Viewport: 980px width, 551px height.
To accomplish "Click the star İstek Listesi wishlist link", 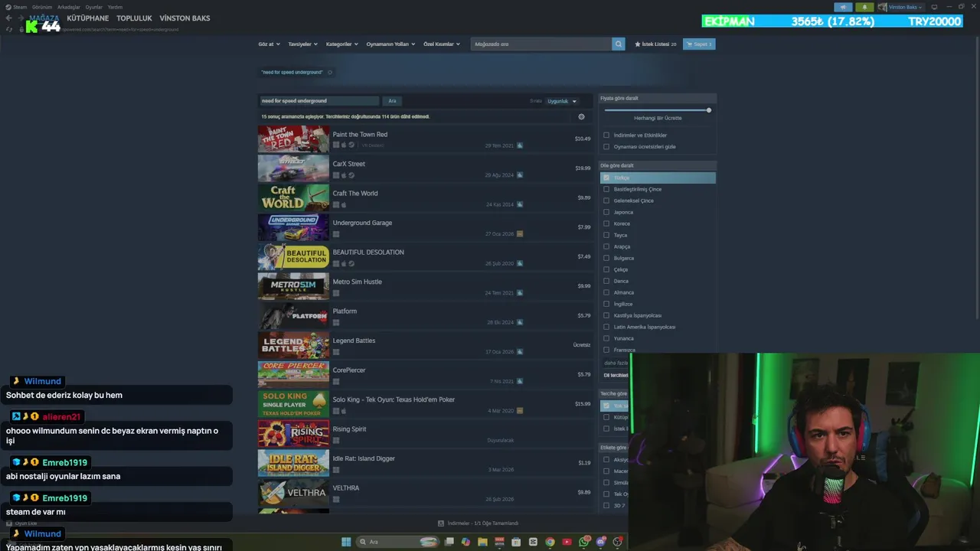I will [x=655, y=44].
